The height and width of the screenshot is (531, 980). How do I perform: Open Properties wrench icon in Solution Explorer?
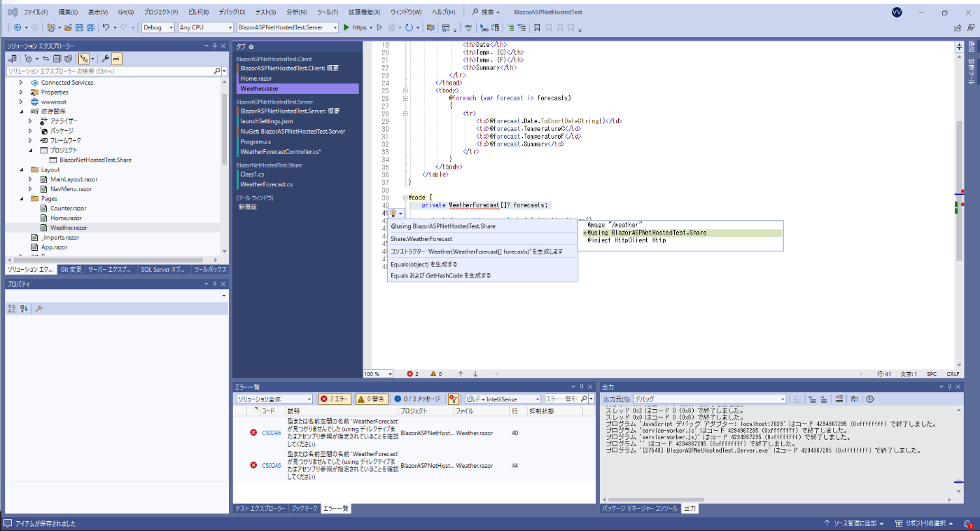point(105,59)
